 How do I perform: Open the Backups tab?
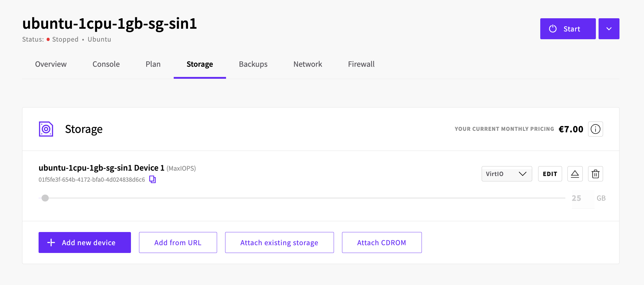click(253, 64)
